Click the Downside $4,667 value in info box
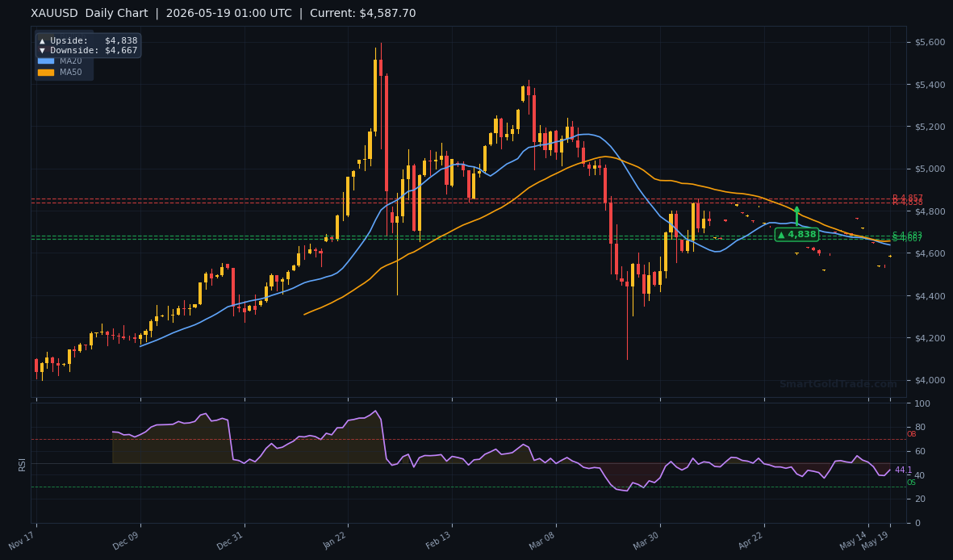953x560 pixels. (x=121, y=51)
